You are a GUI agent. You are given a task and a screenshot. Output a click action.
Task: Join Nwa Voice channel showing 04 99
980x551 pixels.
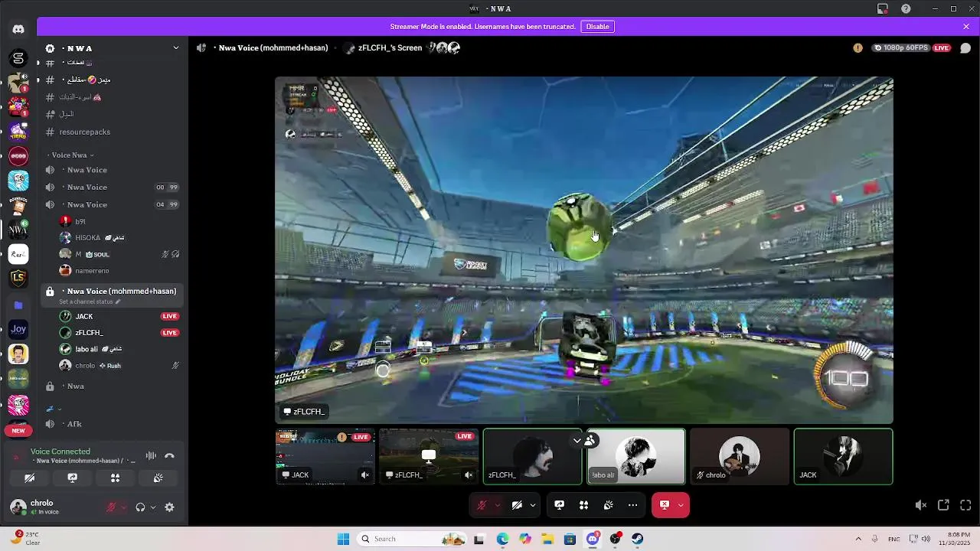(113, 204)
